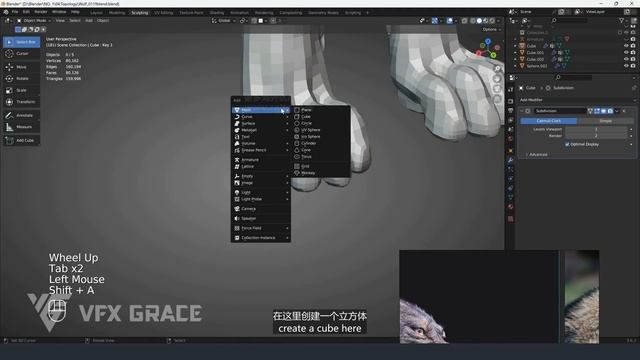
Task: Open the Empty submenu in Add menu
Action: 261,176
